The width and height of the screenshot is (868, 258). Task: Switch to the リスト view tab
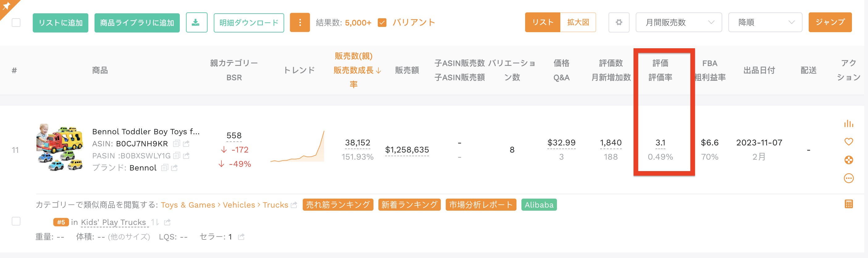(542, 22)
